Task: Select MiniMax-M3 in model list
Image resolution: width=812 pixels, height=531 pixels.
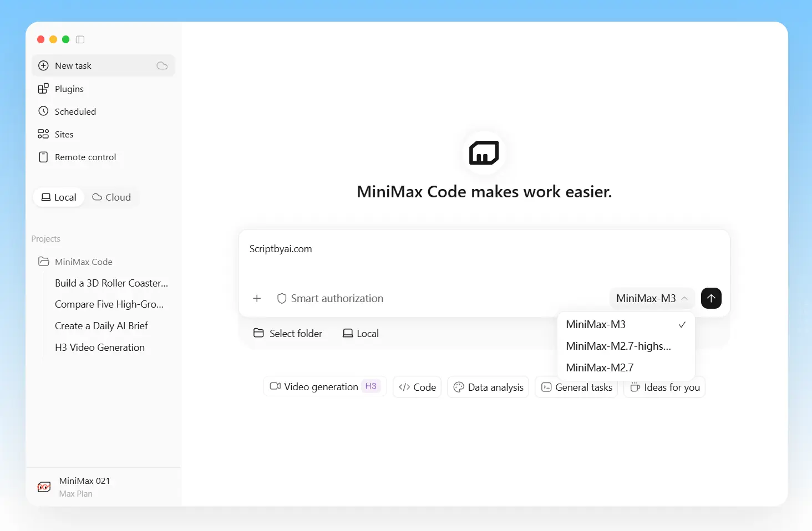Action: pyautogui.click(x=626, y=324)
